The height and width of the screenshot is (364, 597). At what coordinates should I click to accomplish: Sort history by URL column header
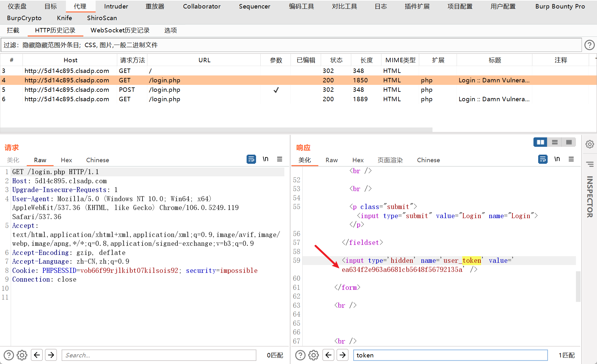point(204,60)
